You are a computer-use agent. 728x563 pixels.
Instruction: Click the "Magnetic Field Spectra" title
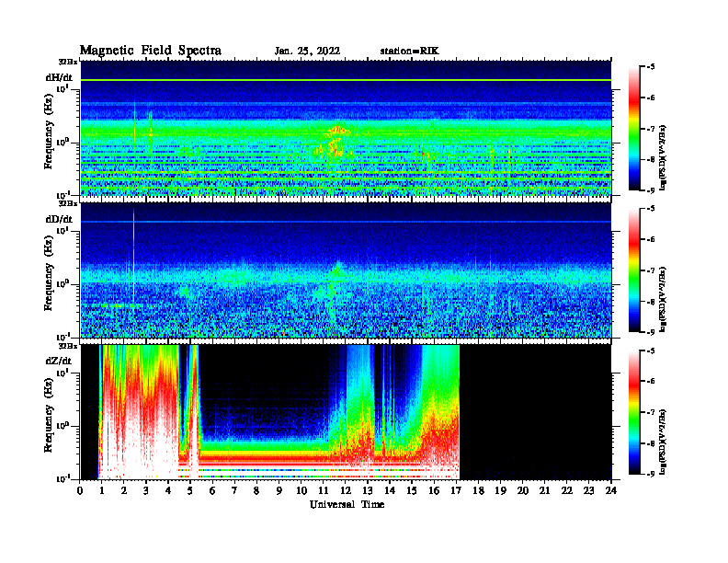pos(151,51)
